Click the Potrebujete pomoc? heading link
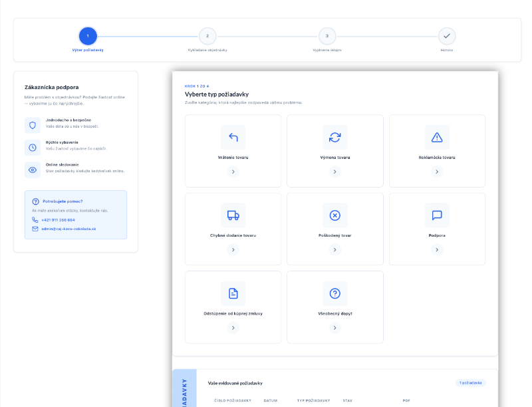Image resolution: width=532 pixels, height=407 pixels. pyautogui.click(x=63, y=202)
